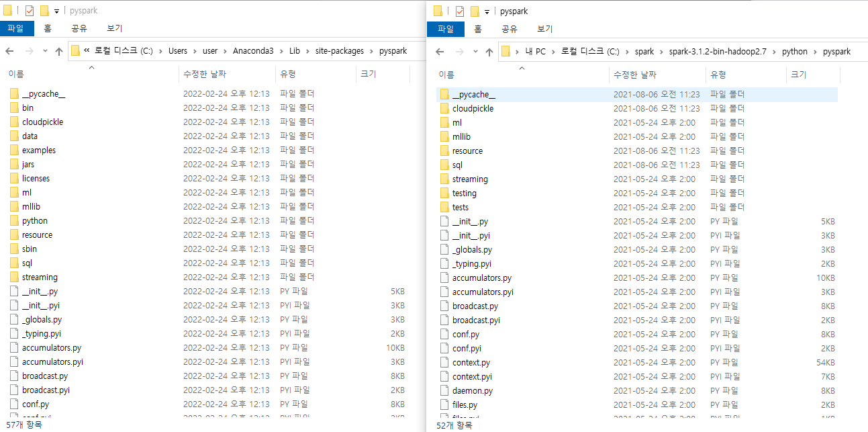
Task: Click the properties checkmark icon in left title bar
Action: (x=29, y=11)
